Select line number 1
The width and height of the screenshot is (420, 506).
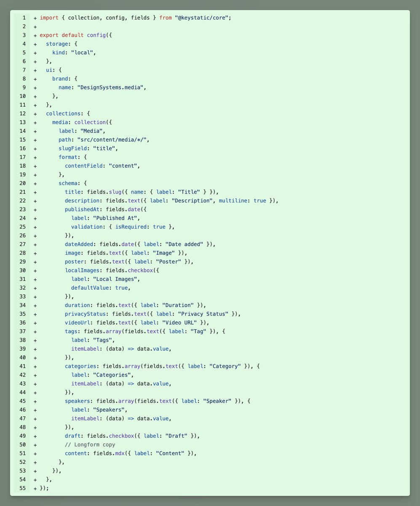coord(24,18)
